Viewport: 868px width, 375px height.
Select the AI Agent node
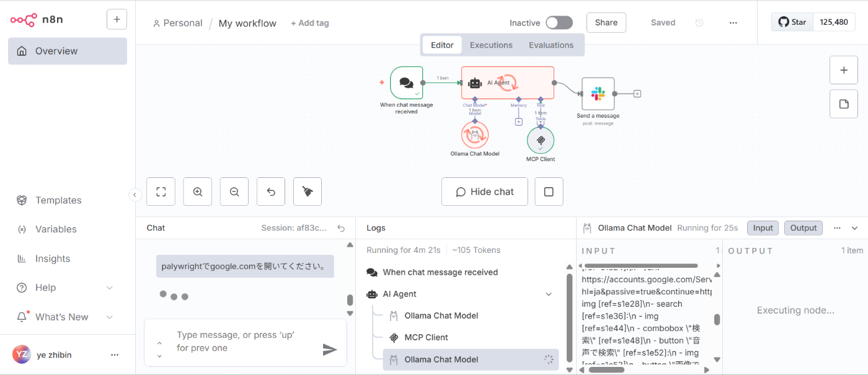(507, 82)
